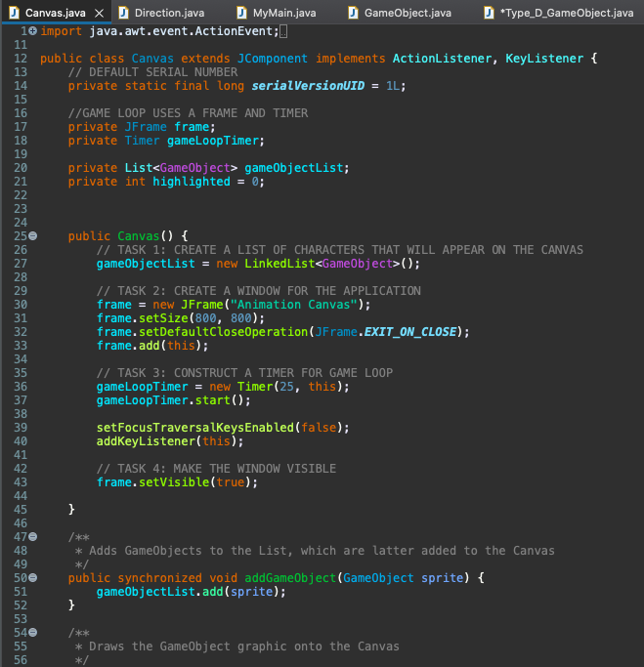The height and width of the screenshot is (667, 644).
Task: Click the highlighted variable on line 21
Action: [x=192, y=182]
